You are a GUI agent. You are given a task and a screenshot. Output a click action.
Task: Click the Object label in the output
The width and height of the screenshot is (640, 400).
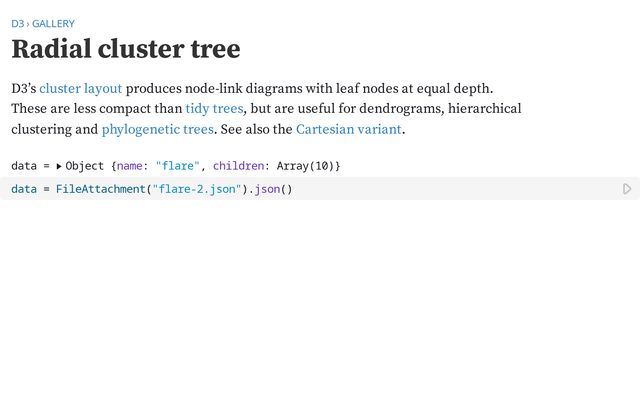click(84, 166)
